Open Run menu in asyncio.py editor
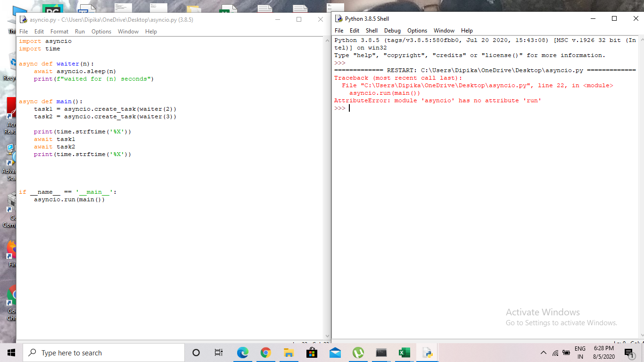Image resolution: width=644 pixels, height=362 pixels. click(x=80, y=32)
